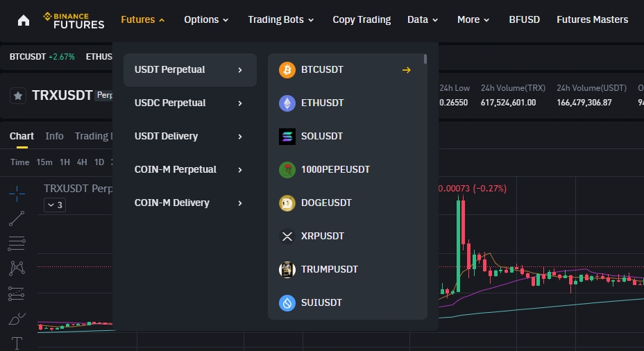Set chart interval to 15m
Screen dimensions: 644x351
(44, 162)
